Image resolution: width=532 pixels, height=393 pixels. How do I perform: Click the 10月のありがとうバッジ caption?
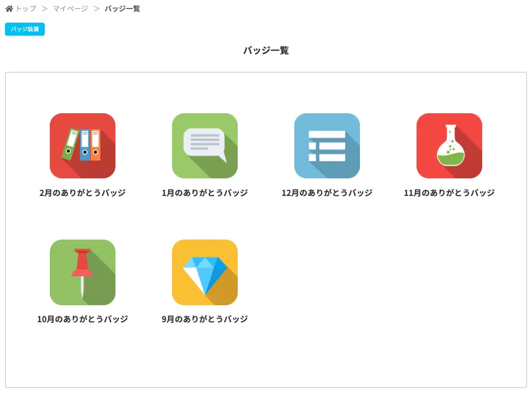click(x=83, y=319)
